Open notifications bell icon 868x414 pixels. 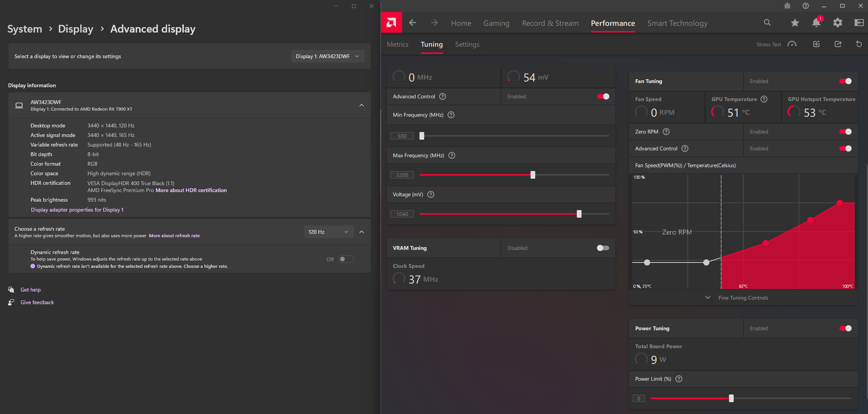pos(816,23)
